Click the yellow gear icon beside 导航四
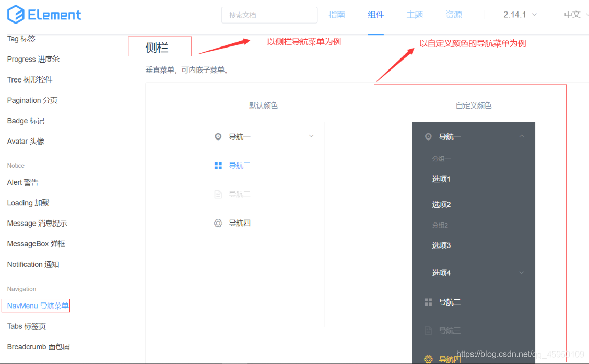 pos(428,359)
